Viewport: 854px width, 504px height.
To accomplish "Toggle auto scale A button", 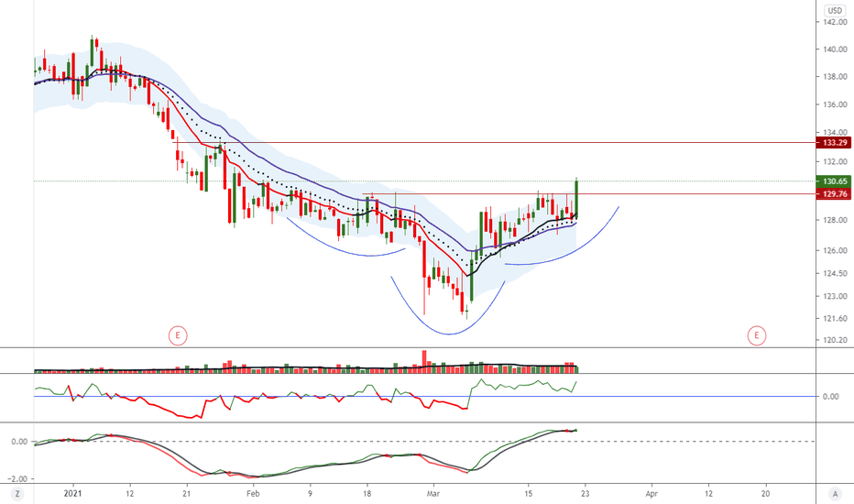I will pos(835,494).
